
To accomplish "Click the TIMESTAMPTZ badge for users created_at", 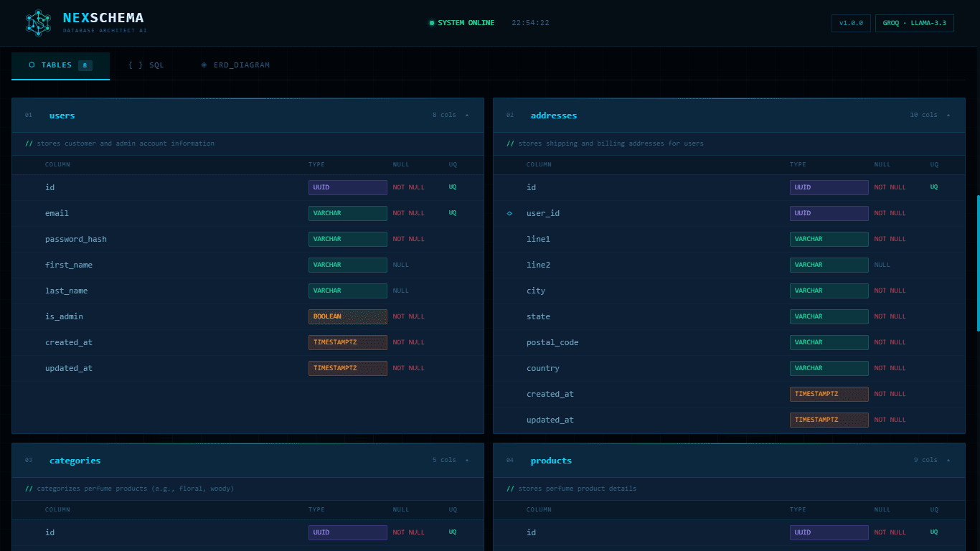I will [348, 342].
